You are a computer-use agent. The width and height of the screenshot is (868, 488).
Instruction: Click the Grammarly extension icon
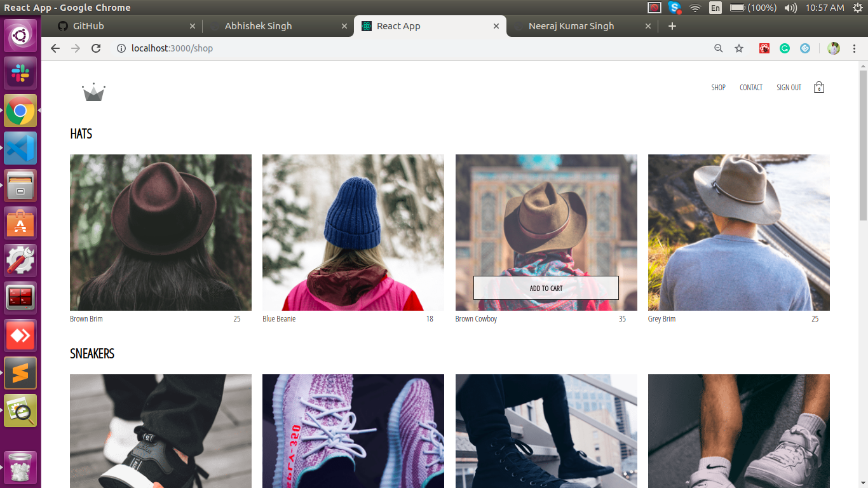click(x=785, y=48)
